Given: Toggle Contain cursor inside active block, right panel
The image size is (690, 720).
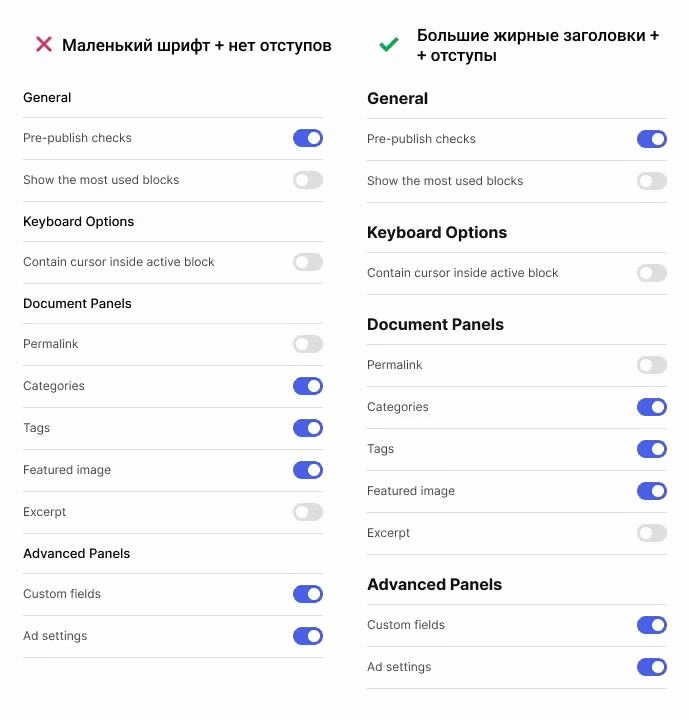Looking at the screenshot, I should pos(652,273).
